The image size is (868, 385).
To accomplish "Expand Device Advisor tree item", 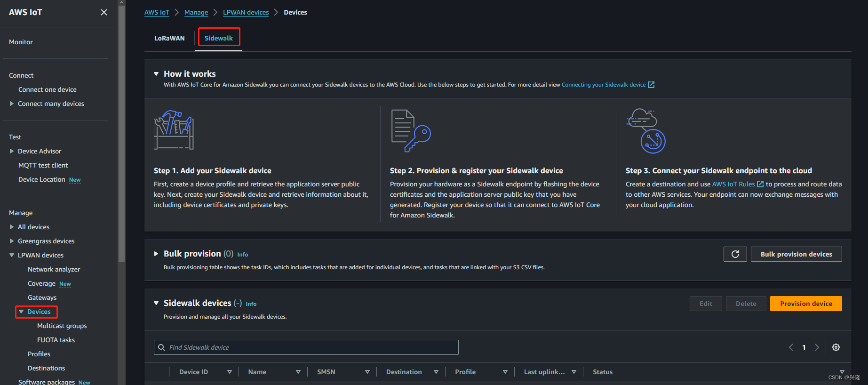I will pos(12,151).
